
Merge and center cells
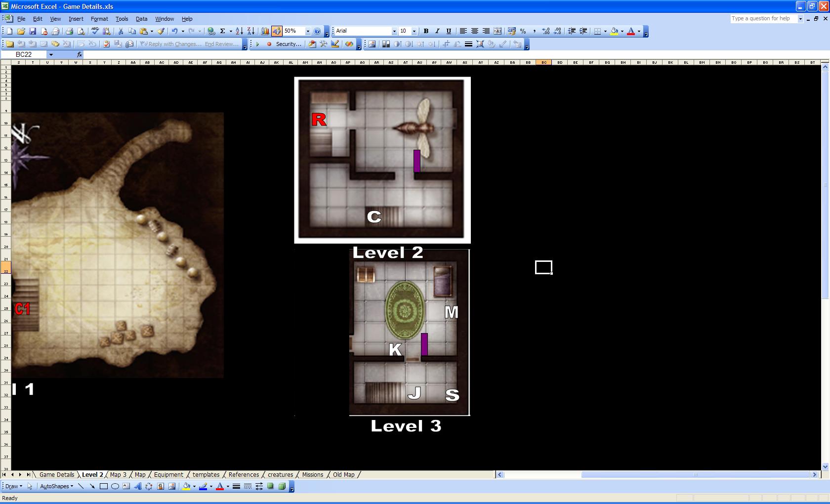tap(498, 31)
